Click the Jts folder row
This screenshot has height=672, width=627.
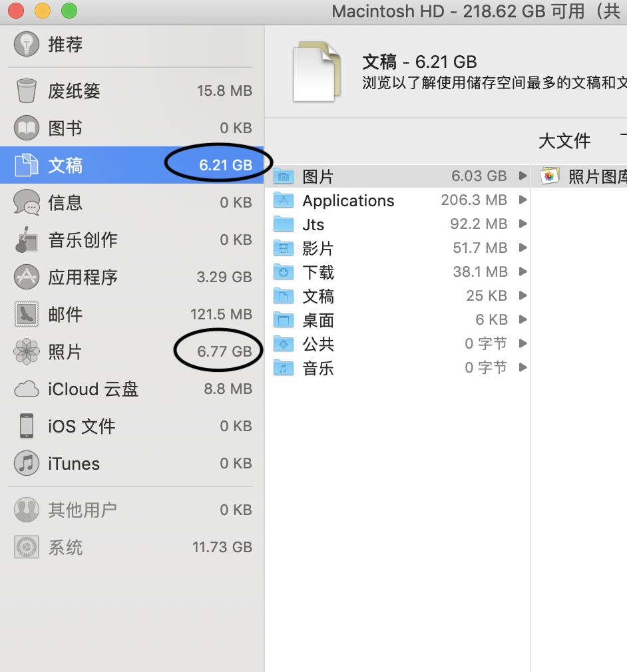tap(399, 224)
